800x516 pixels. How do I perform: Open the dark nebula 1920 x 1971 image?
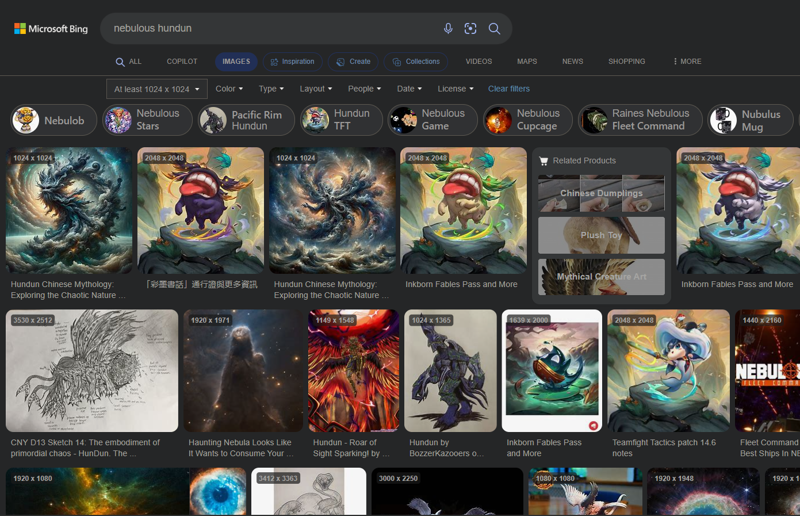pos(243,371)
